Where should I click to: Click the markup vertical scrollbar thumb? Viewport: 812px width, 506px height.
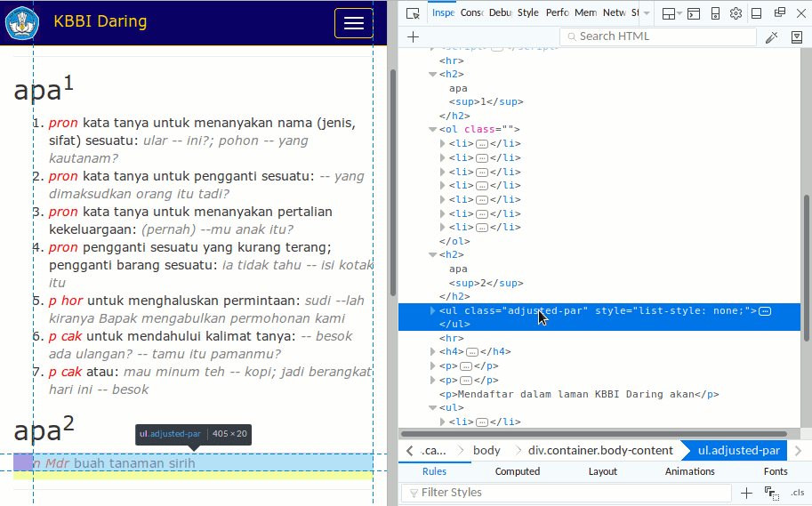click(806, 269)
